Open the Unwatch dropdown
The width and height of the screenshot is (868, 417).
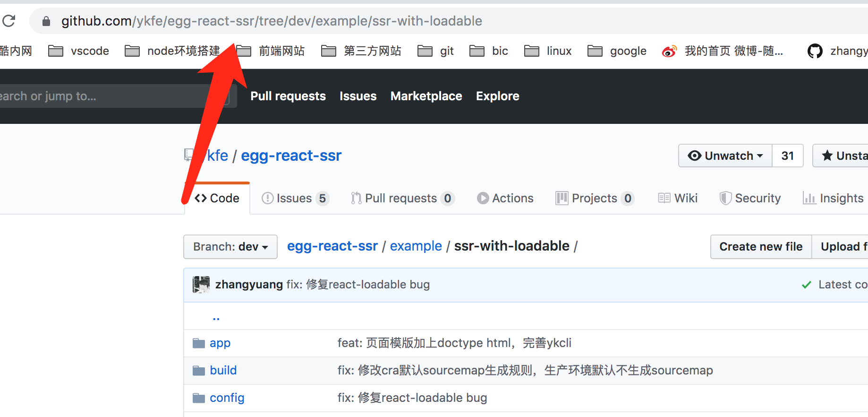click(x=725, y=156)
